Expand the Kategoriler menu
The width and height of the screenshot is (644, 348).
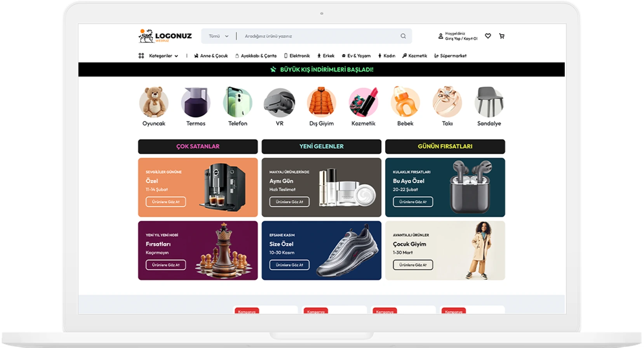158,56
